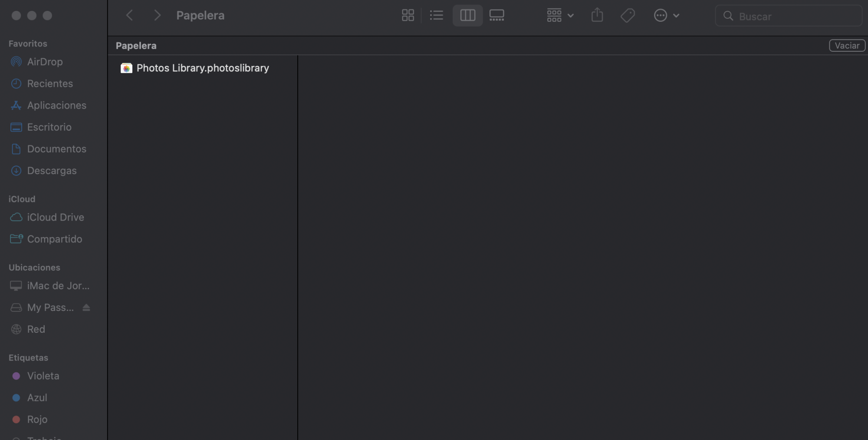Open Descargas in the sidebar
This screenshot has width=868, height=440.
[x=52, y=170]
